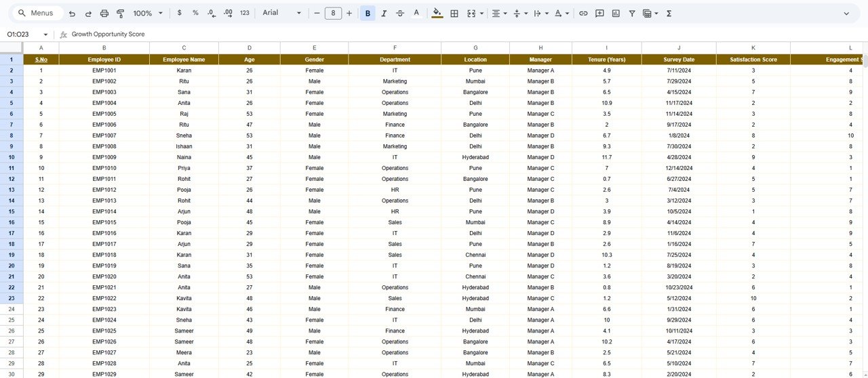
Task: Insert a comment
Action: point(599,13)
